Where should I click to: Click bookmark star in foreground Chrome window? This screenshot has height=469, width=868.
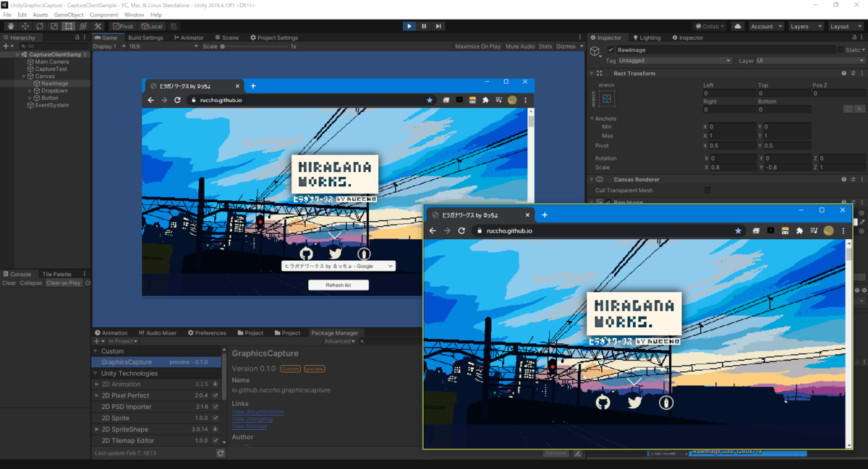pyautogui.click(x=738, y=231)
